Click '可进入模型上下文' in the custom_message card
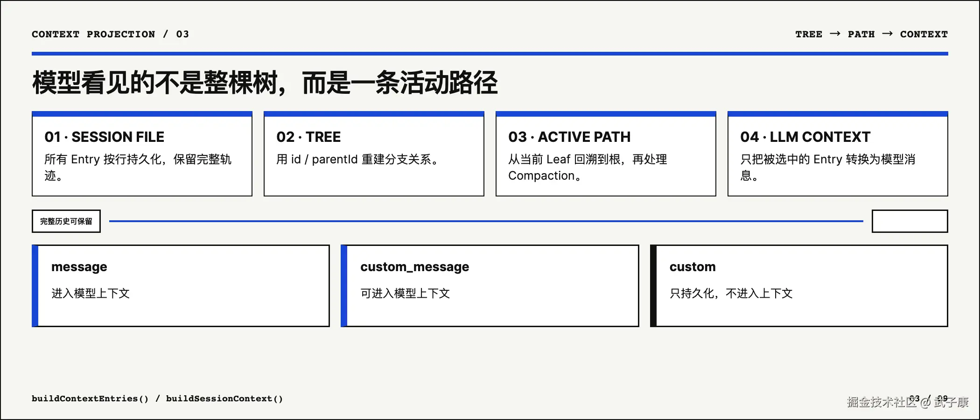The width and height of the screenshot is (980, 420). 405,293
